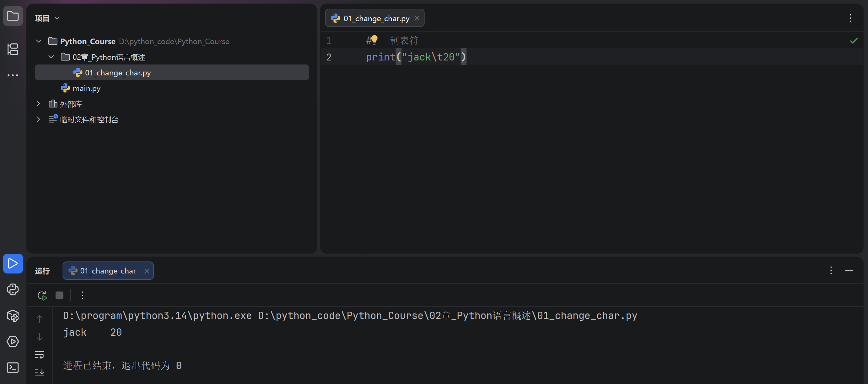Open the Project tool window icon
Viewport: 868px width, 384px height.
(x=13, y=16)
